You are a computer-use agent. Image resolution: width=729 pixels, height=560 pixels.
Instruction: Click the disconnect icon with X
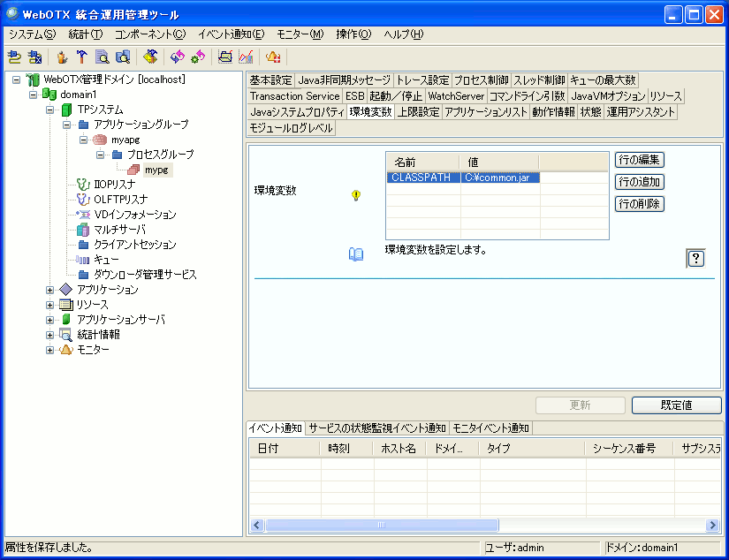point(35,57)
